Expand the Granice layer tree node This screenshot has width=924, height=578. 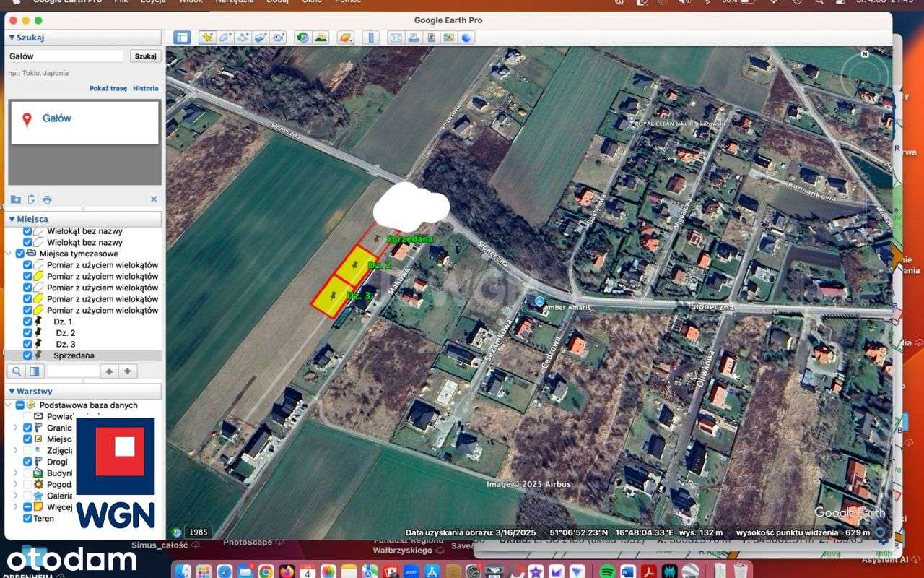tap(16, 428)
